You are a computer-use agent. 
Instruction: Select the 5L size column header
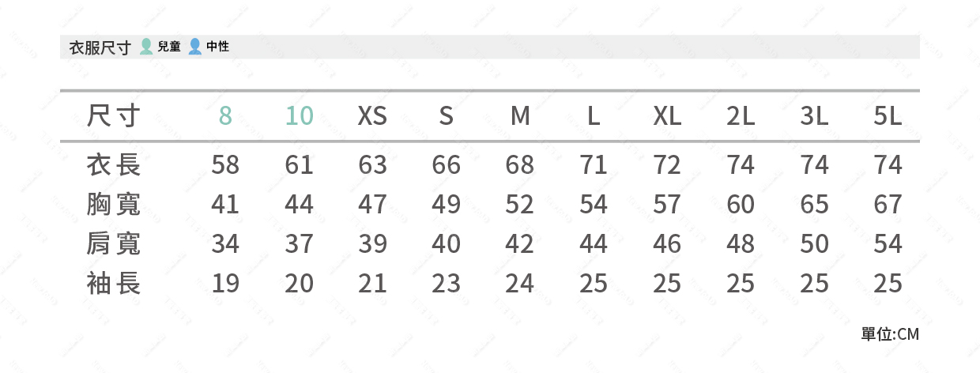[x=888, y=116]
